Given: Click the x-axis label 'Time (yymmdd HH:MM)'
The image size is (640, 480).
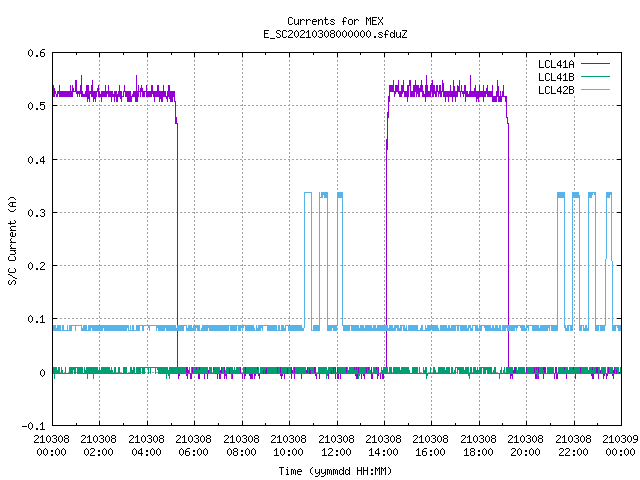Looking at the screenshot, I should pyautogui.click(x=335, y=471).
